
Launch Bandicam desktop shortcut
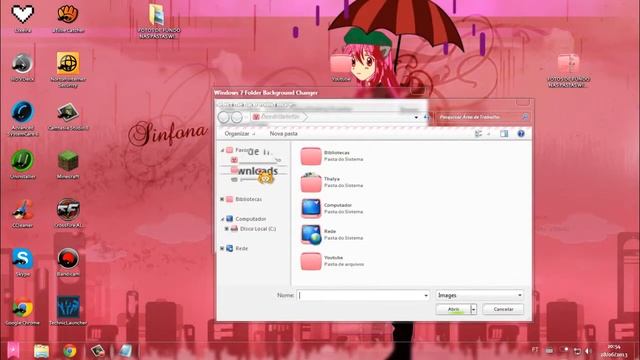pyautogui.click(x=68, y=262)
